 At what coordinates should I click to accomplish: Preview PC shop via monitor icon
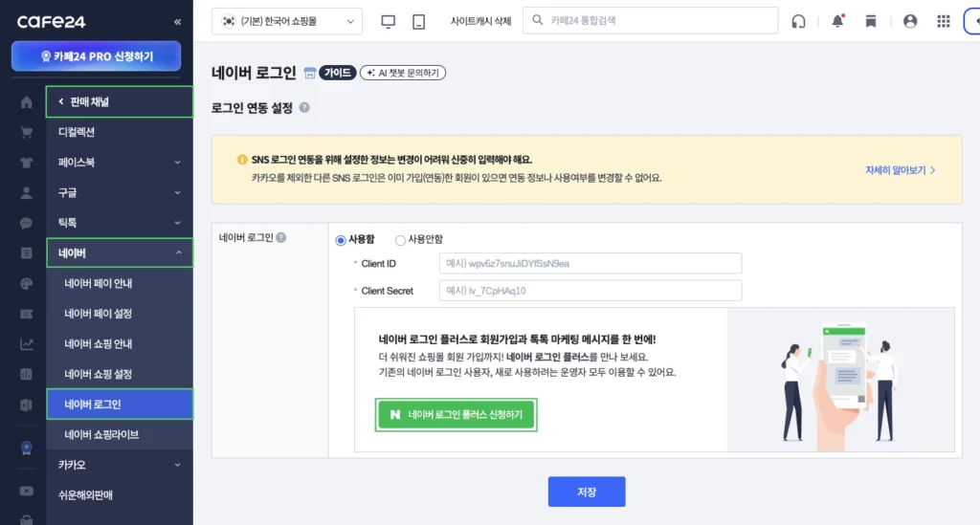pyautogui.click(x=389, y=21)
